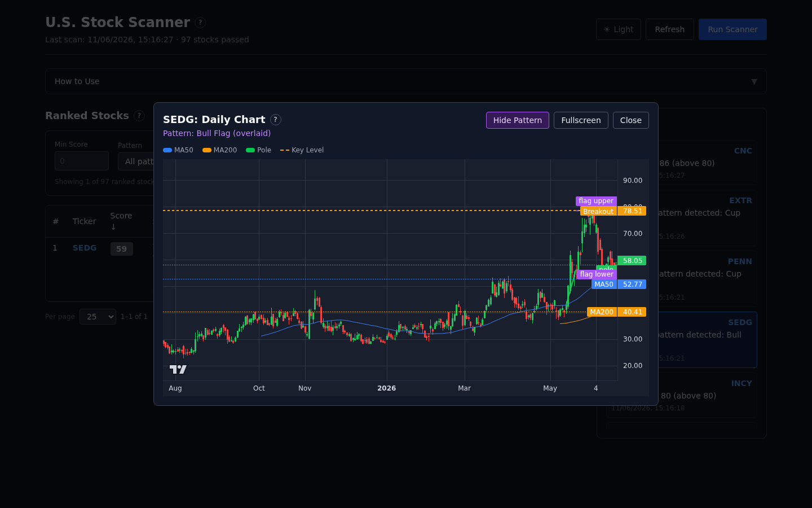Click help icon next to SEDG Daily Chart

tap(275, 120)
